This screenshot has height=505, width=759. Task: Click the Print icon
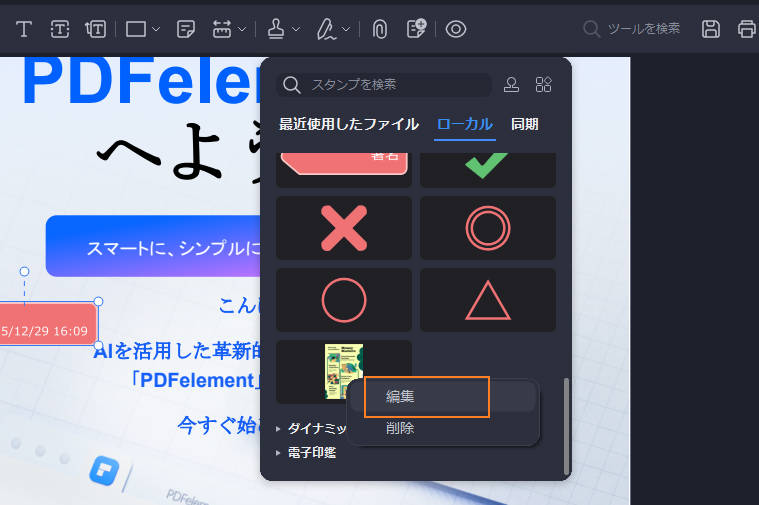(x=747, y=29)
